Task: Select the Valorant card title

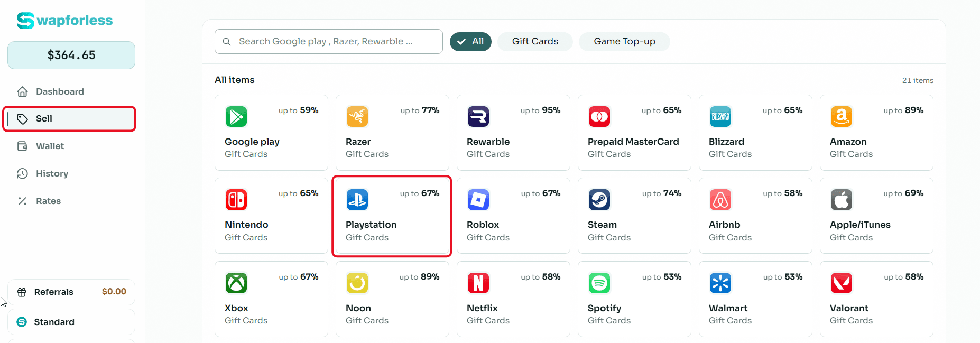Action: (x=849, y=308)
